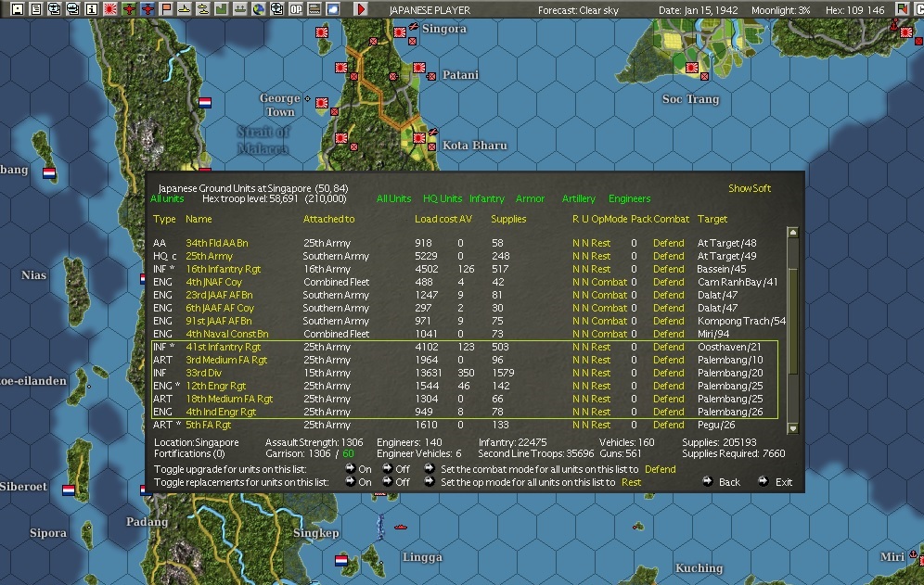Viewport: 924px width, 585px height.
Task: Click the unit list scroll up arrow
Action: [792, 232]
